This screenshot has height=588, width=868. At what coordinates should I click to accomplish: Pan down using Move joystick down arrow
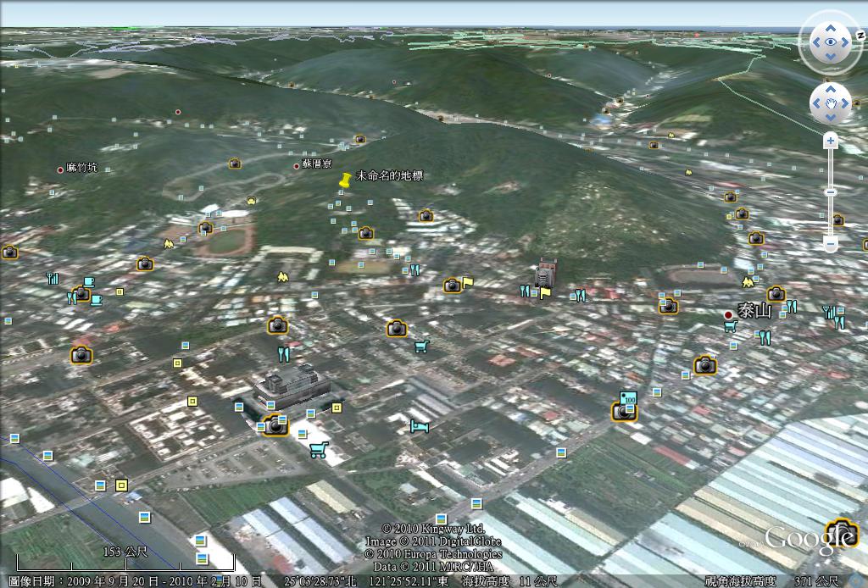point(830,118)
